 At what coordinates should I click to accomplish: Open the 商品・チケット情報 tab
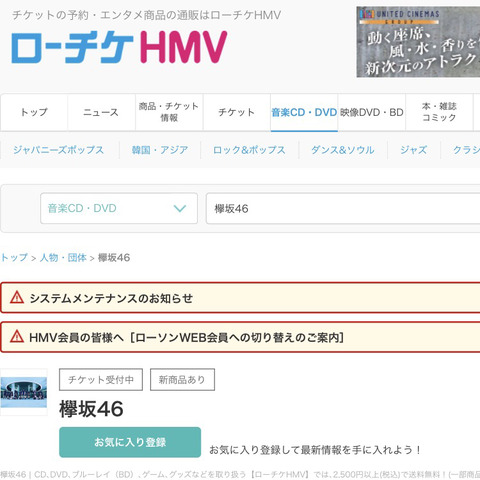[169, 112]
